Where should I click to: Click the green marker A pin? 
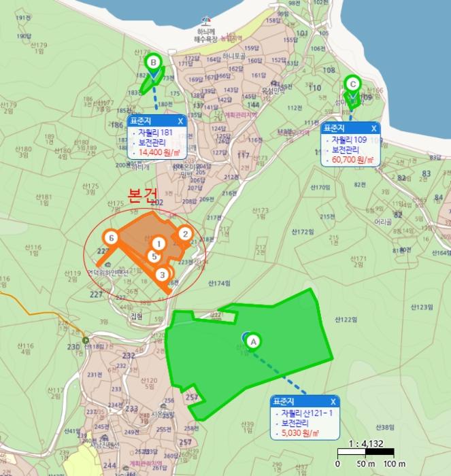253,342
